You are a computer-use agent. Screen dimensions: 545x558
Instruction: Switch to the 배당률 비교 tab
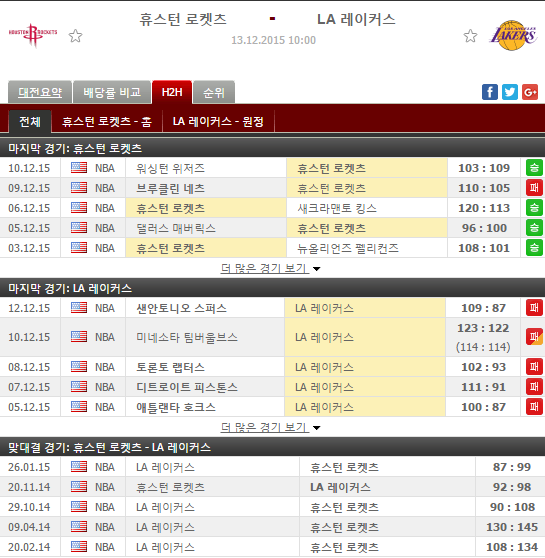[112, 93]
